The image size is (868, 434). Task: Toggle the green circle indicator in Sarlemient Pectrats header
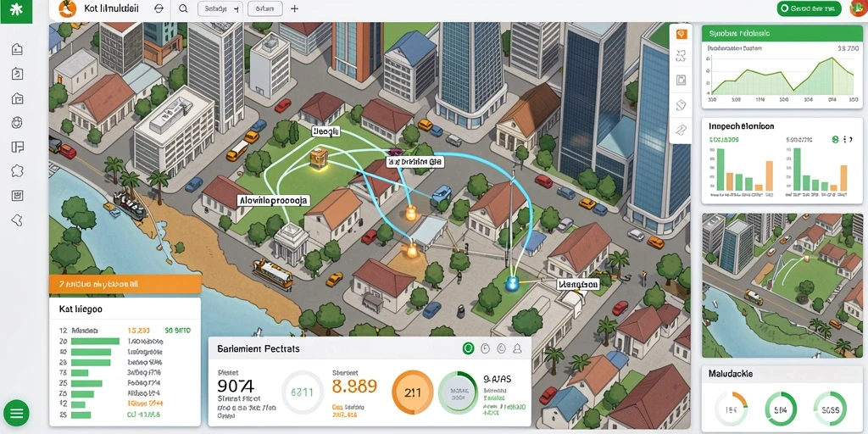point(468,348)
